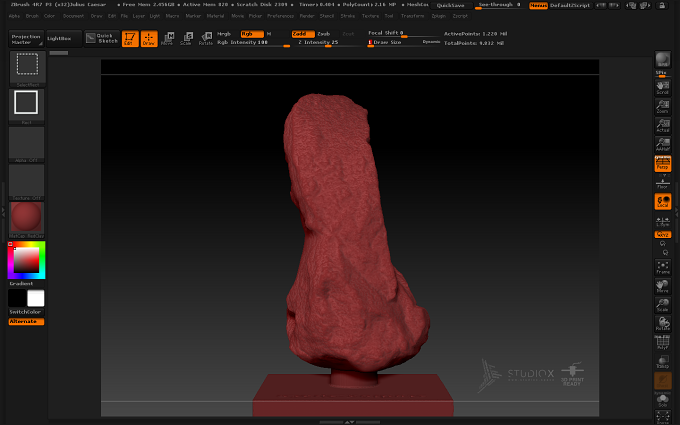Open the MatCap RedWax material picker

click(26, 219)
